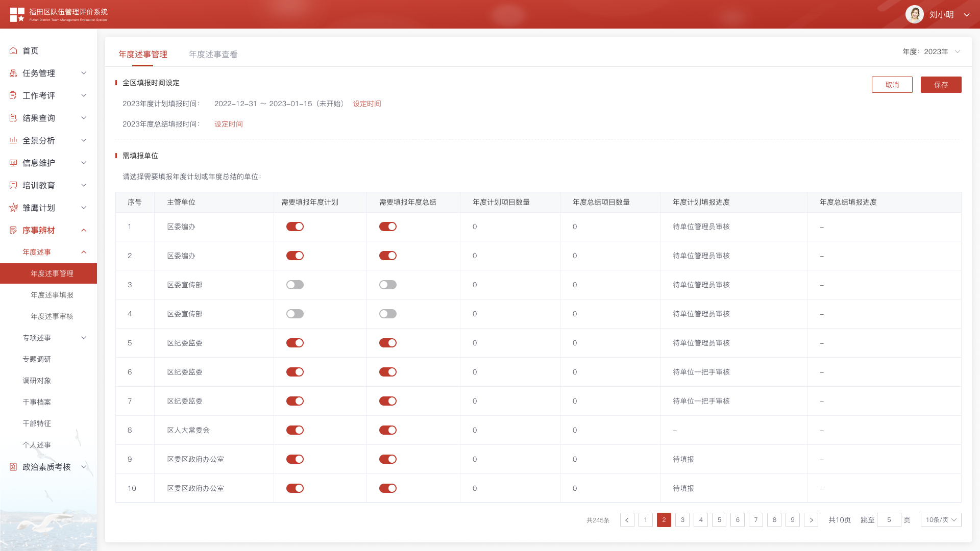Go to previous page arrow
This screenshot has width=980, height=551.
pos(627,520)
